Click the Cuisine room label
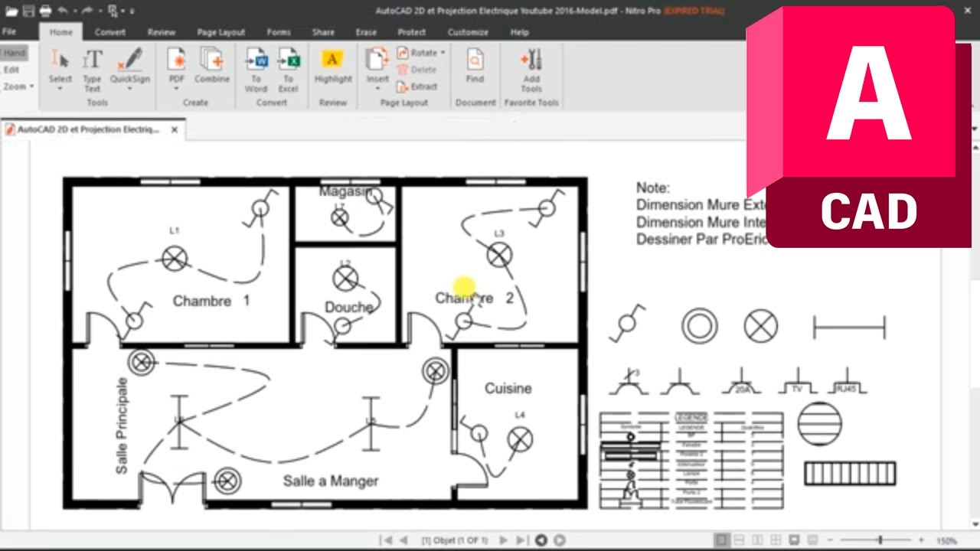Screen dimensions: 980x551 508,389
